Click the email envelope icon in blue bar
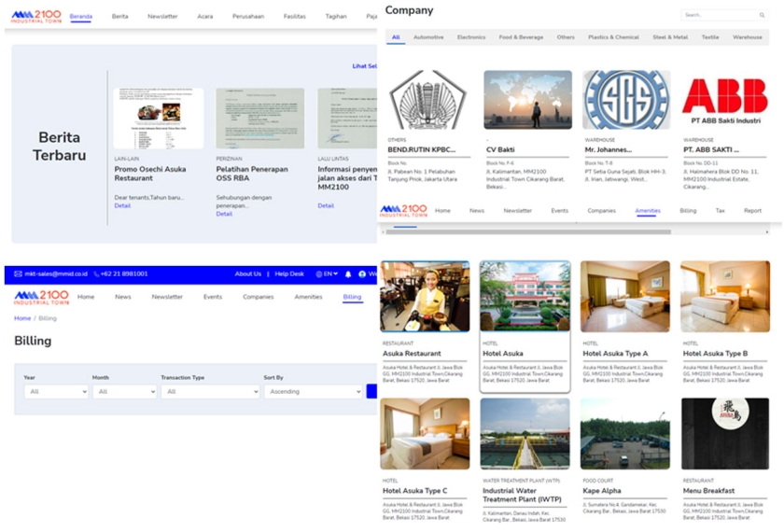This screenshot has height=532, width=784. point(18,274)
